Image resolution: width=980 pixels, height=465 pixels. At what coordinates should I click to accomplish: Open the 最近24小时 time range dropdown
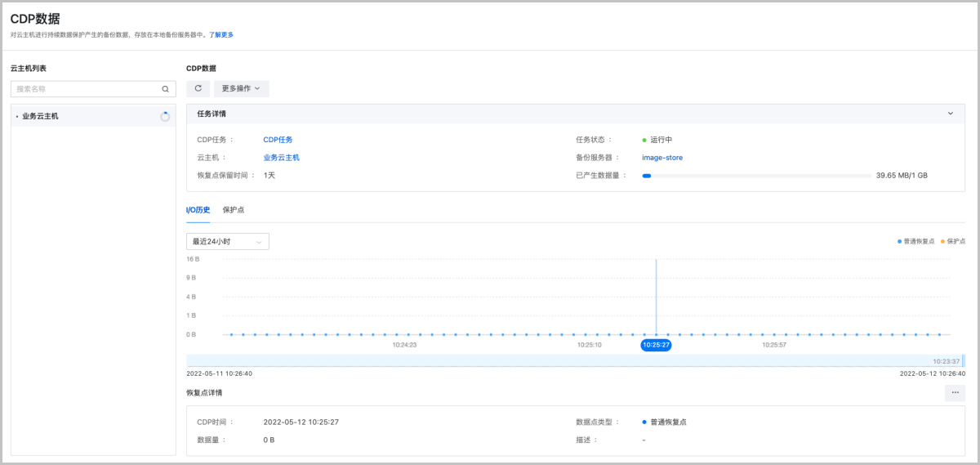[x=227, y=242]
